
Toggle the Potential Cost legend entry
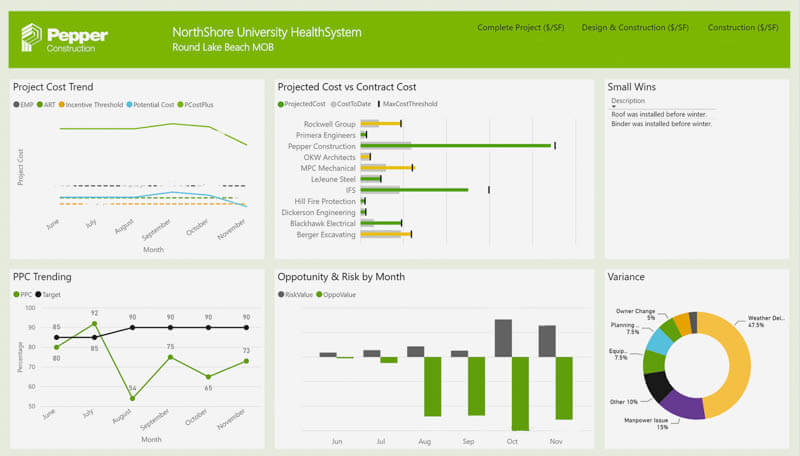pos(151,105)
